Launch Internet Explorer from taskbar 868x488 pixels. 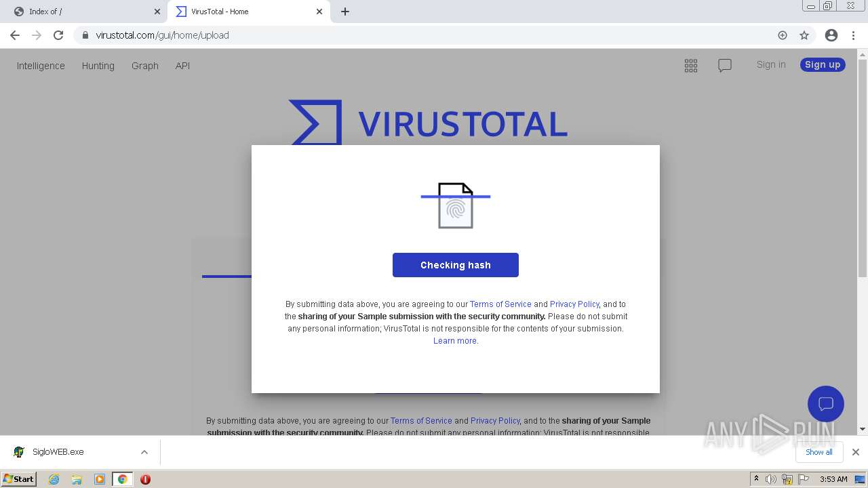[x=54, y=479]
